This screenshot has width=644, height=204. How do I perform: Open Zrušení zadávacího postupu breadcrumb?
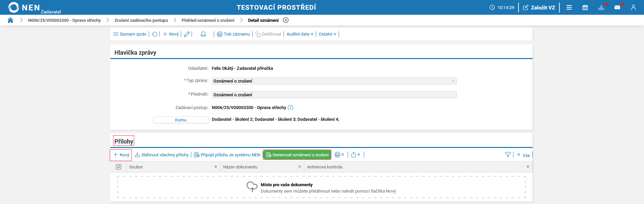point(141,20)
